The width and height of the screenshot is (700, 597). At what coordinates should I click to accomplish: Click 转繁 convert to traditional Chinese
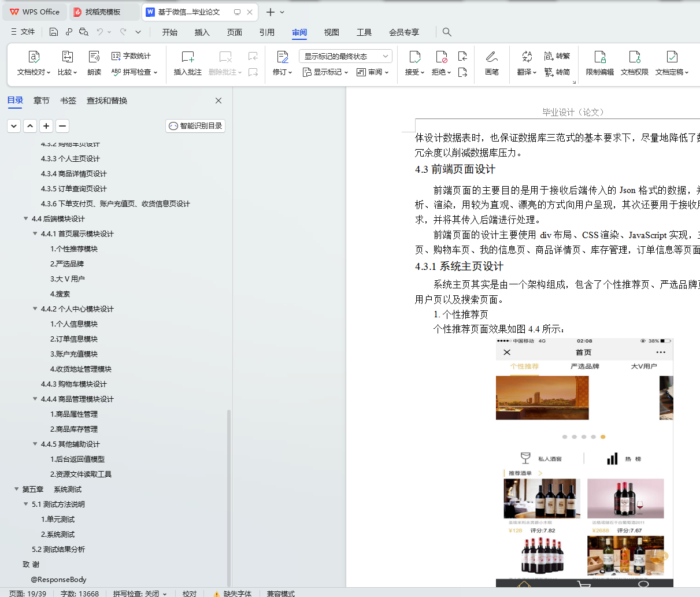(557, 56)
